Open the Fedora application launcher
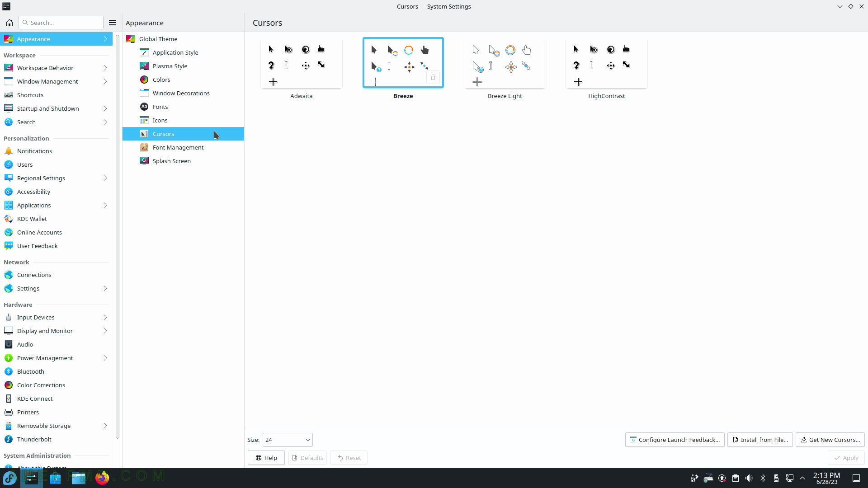868x488 pixels. pyautogui.click(x=10, y=478)
